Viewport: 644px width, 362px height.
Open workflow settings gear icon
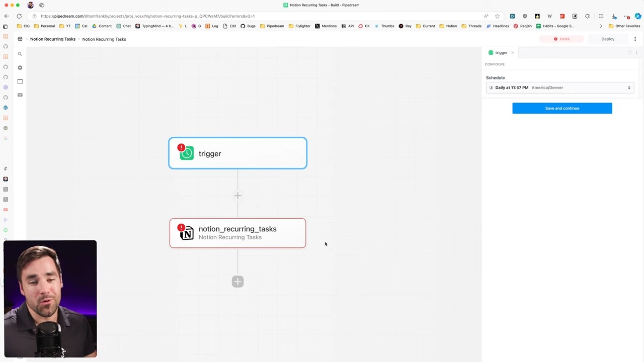[x=20, y=68]
